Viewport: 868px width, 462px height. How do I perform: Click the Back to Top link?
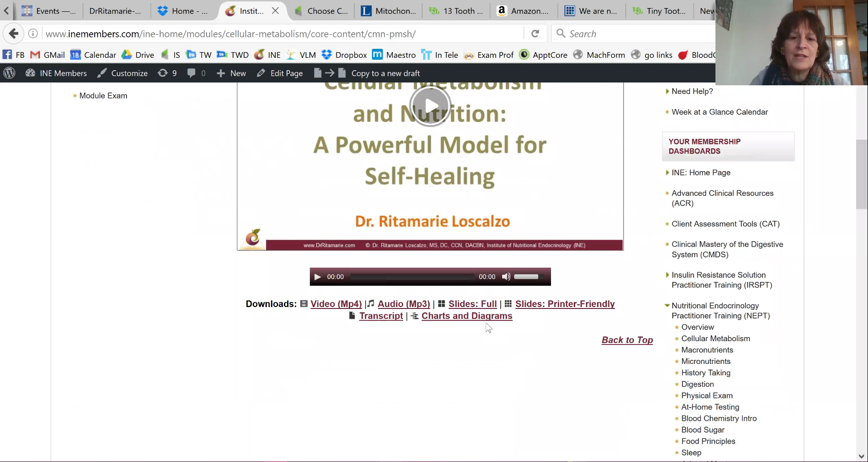coord(627,340)
